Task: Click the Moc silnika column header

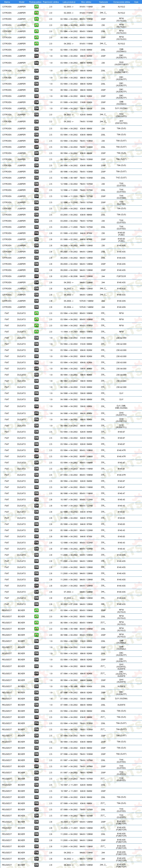Action: click(86, 2)
